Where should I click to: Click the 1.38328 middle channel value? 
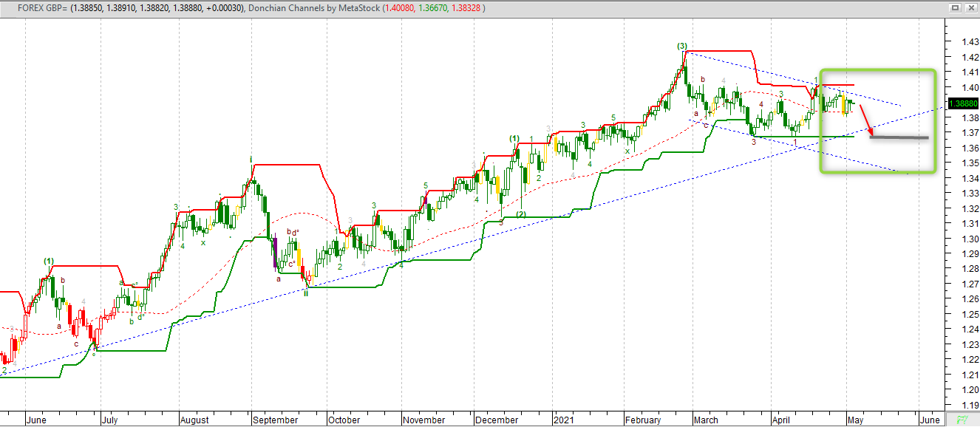click(468, 7)
